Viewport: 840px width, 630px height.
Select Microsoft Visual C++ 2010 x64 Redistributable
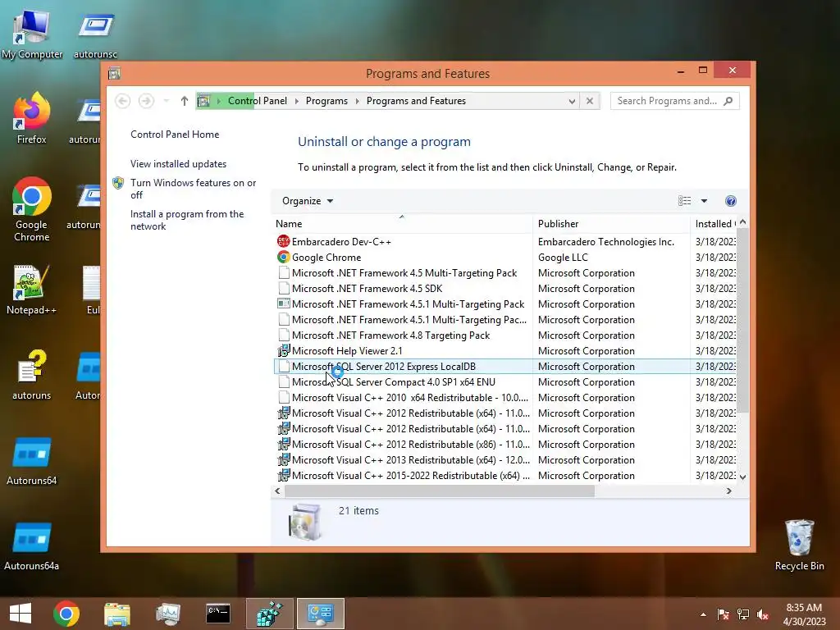tap(504, 398)
